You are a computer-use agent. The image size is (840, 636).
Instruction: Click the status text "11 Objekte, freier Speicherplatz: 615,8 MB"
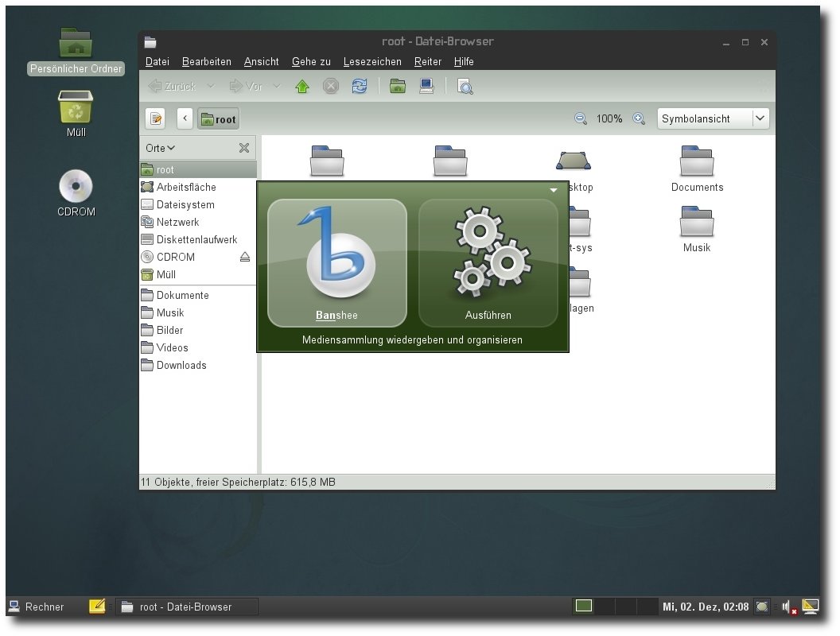(238, 482)
